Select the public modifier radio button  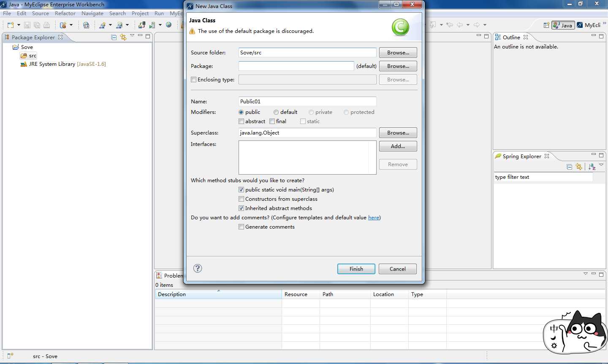click(x=241, y=112)
